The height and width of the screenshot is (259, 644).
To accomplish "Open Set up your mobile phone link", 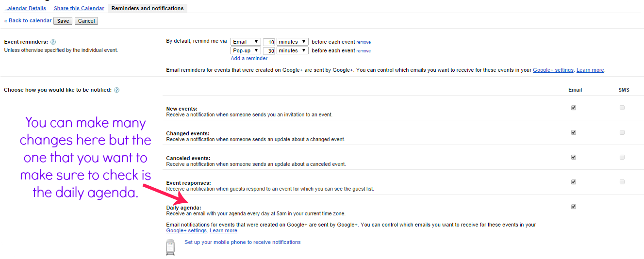I will (242, 242).
